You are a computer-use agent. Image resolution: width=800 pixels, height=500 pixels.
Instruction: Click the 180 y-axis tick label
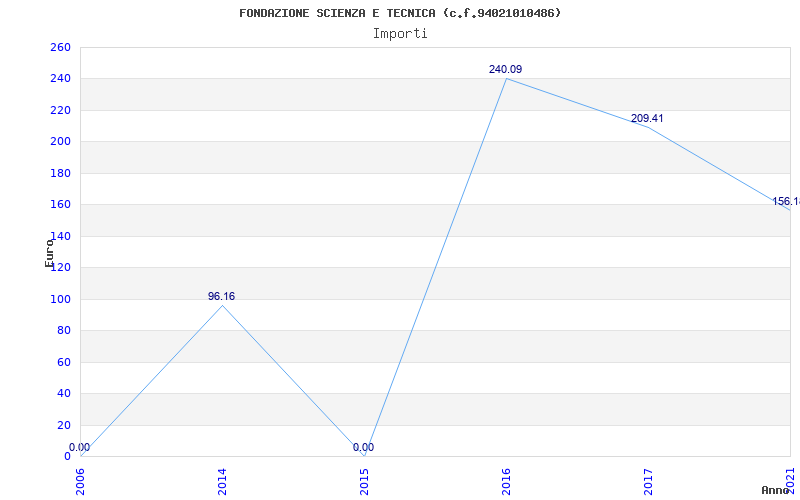pos(60,173)
